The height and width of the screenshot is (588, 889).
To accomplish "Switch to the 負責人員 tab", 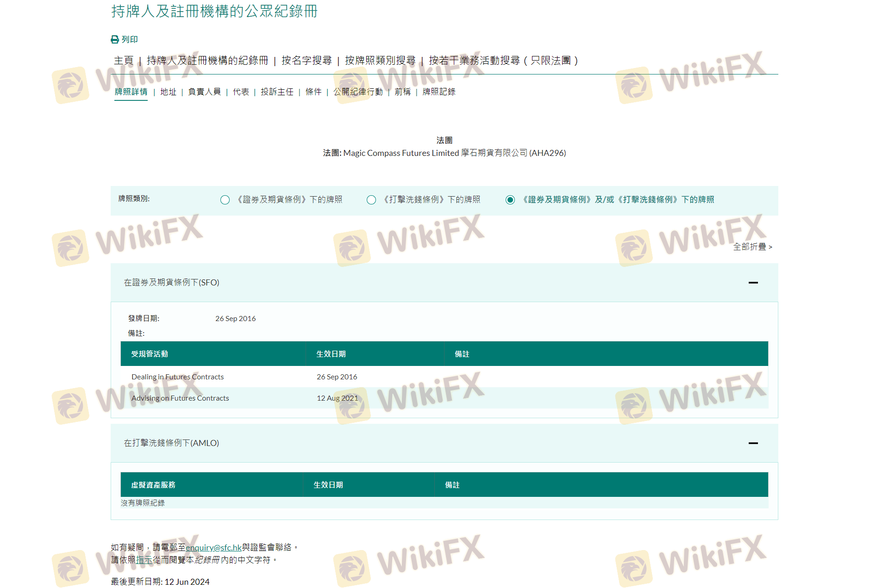I will [204, 92].
